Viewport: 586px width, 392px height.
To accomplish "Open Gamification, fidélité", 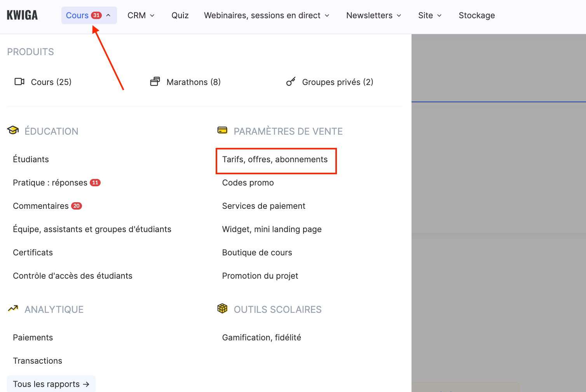I will click(x=262, y=338).
